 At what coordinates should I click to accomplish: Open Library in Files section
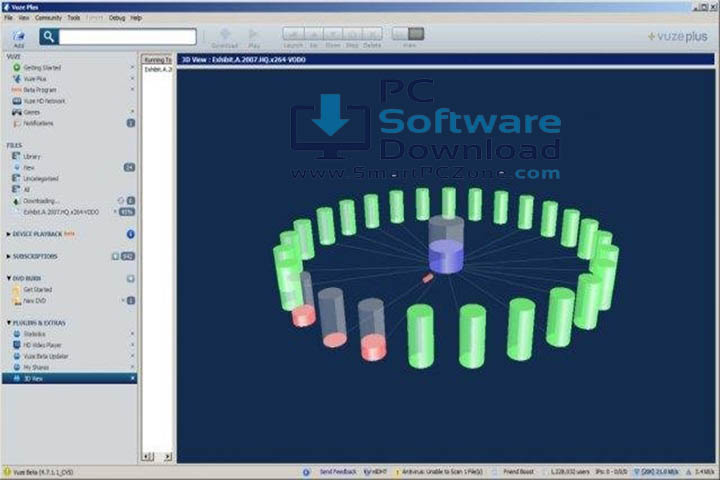click(x=32, y=156)
